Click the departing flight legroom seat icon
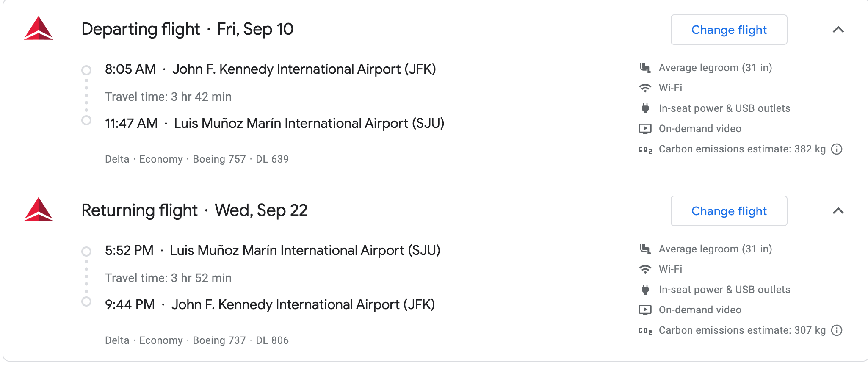868x365 pixels. point(645,68)
